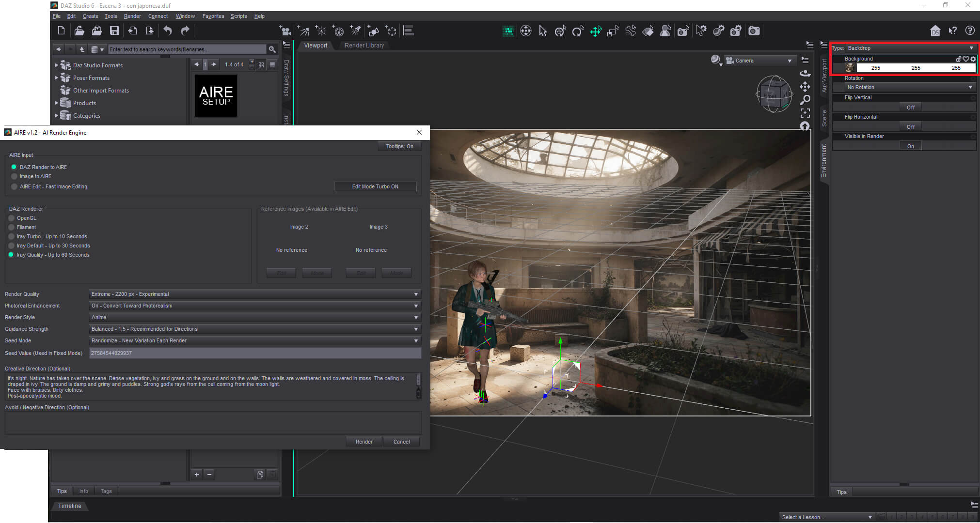Click the Edit Mode Turbo ON button
The width and height of the screenshot is (980, 523).
pos(375,186)
